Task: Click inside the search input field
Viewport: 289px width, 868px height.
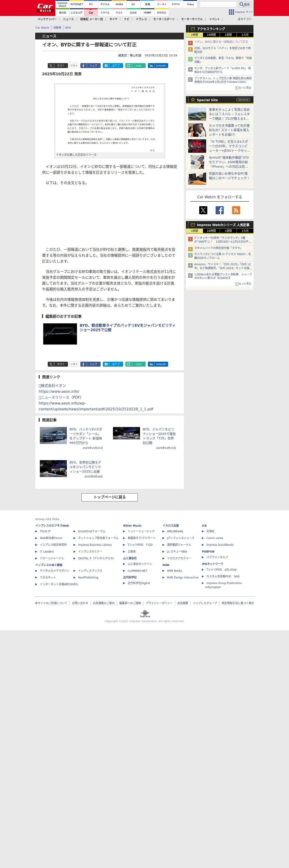Action: tap(218, 4)
